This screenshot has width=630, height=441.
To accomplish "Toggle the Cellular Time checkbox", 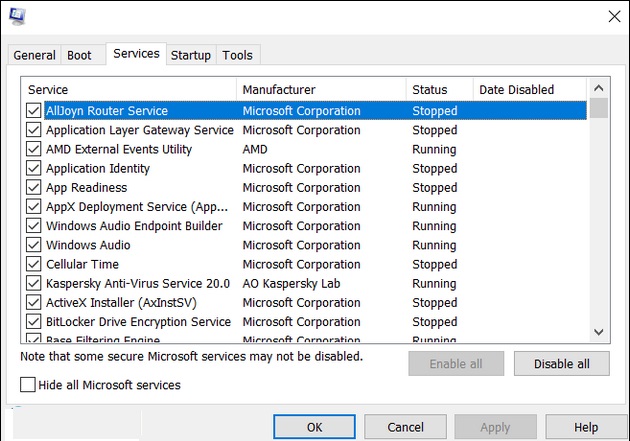I will [33, 264].
